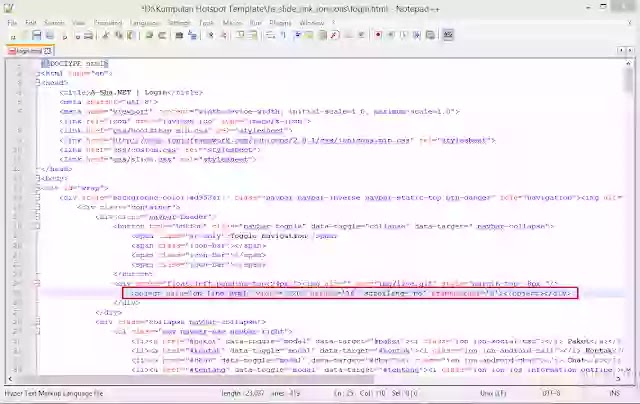This screenshot has height=404, width=640.
Task: Click the Paste toolbar icon
Action: 131,36
